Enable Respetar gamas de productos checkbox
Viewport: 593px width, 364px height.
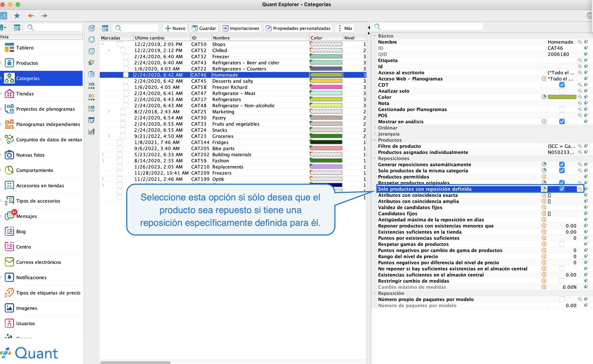(x=562, y=244)
